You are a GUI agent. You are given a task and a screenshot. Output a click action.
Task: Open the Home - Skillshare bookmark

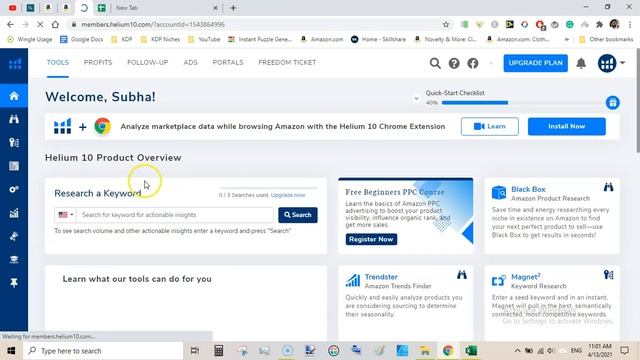point(378,40)
